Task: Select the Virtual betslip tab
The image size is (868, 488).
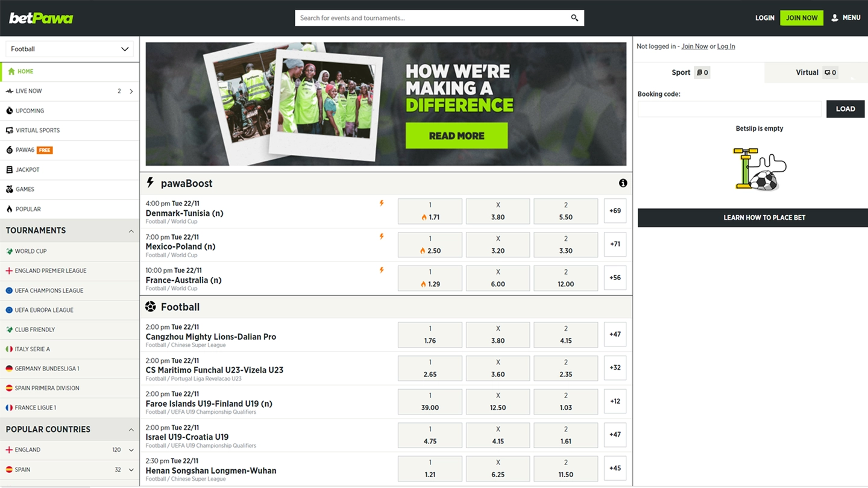Action: click(816, 72)
